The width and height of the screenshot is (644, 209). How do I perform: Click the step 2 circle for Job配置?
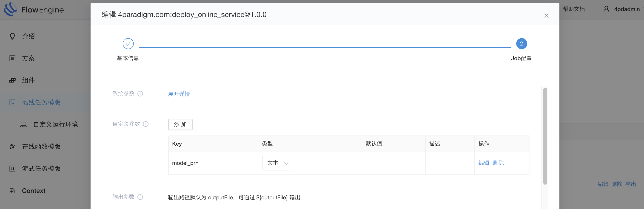coord(521,44)
